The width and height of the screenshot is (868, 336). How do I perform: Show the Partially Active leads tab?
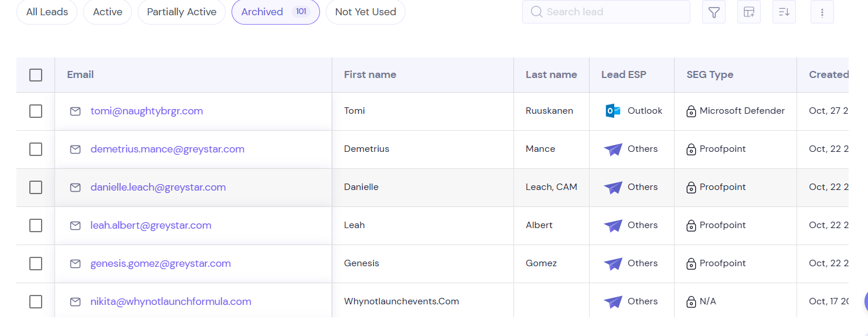pyautogui.click(x=182, y=12)
